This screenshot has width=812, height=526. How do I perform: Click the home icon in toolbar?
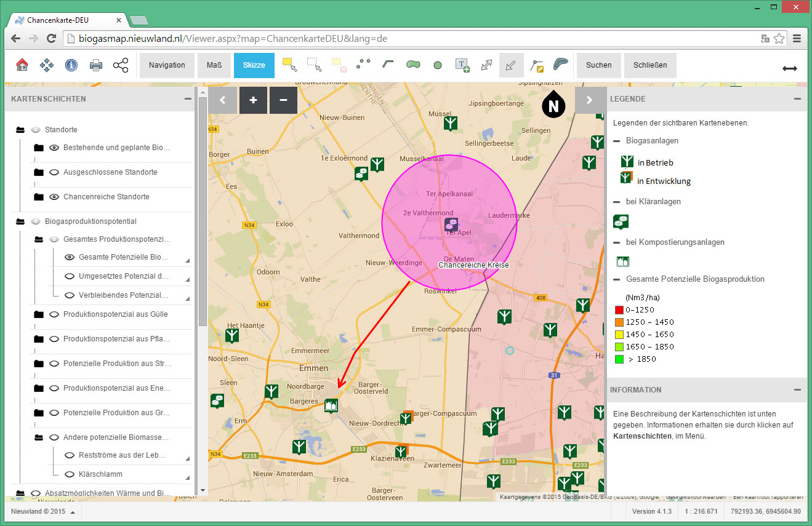click(x=22, y=65)
